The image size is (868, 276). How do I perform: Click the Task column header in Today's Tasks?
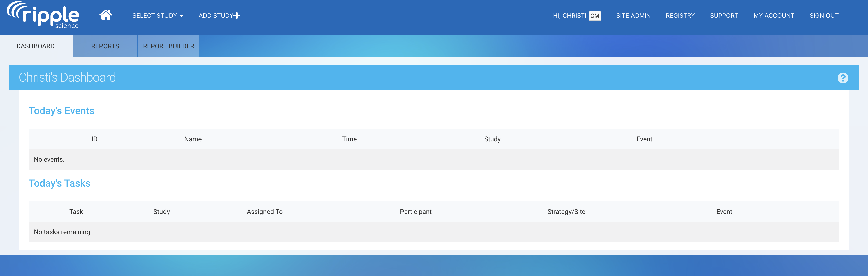tap(76, 212)
